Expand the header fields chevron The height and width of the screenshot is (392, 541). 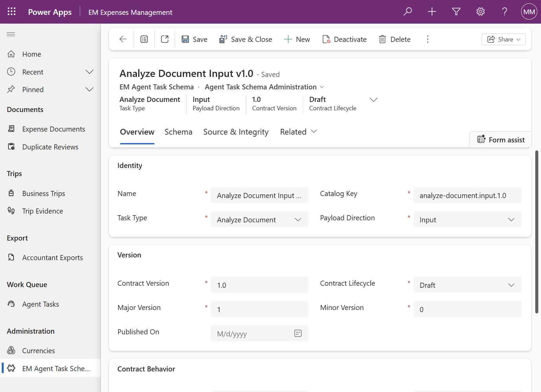pyautogui.click(x=374, y=100)
